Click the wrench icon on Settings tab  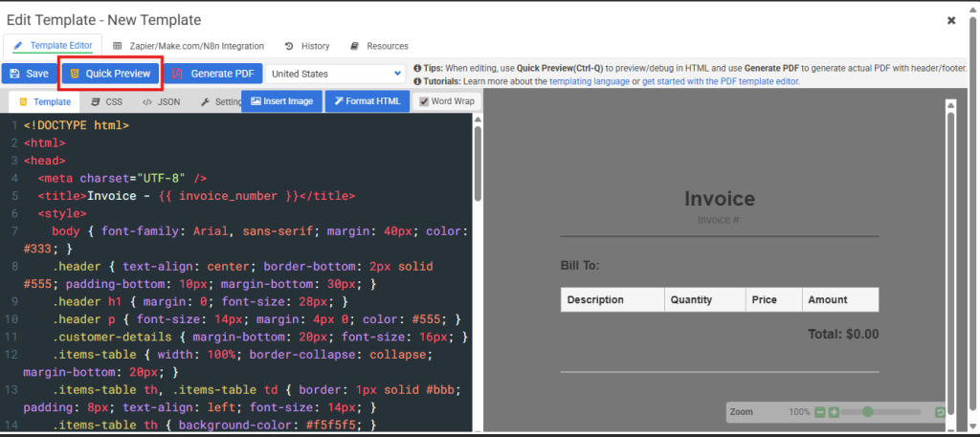(x=205, y=101)
